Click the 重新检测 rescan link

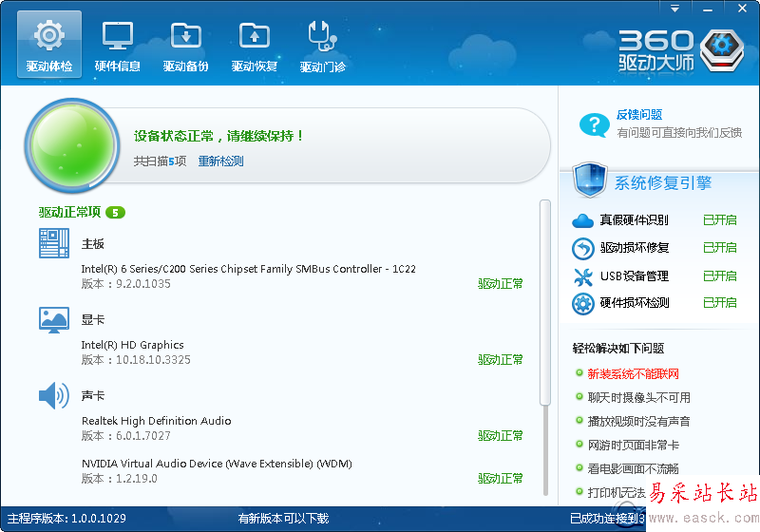(x=220, y=161)
